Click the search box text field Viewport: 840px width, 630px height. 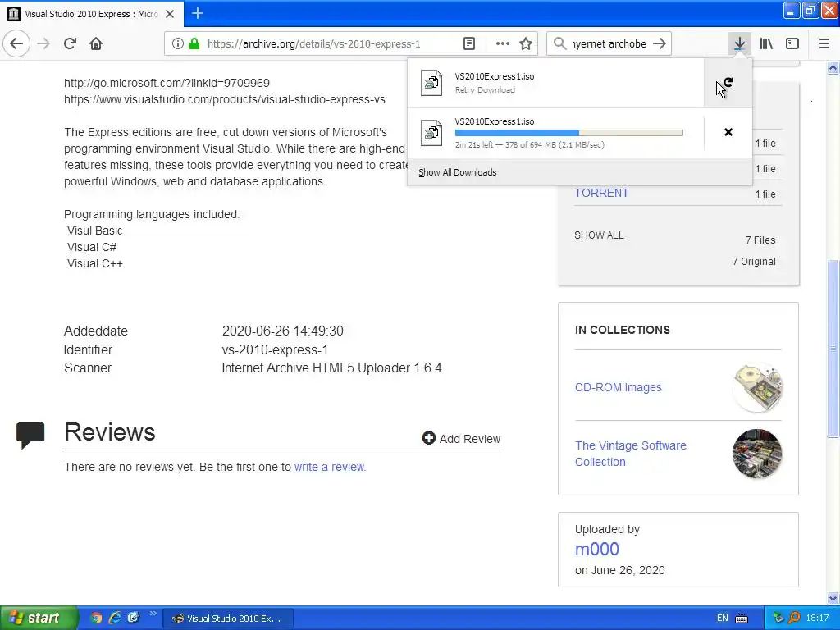609,44
